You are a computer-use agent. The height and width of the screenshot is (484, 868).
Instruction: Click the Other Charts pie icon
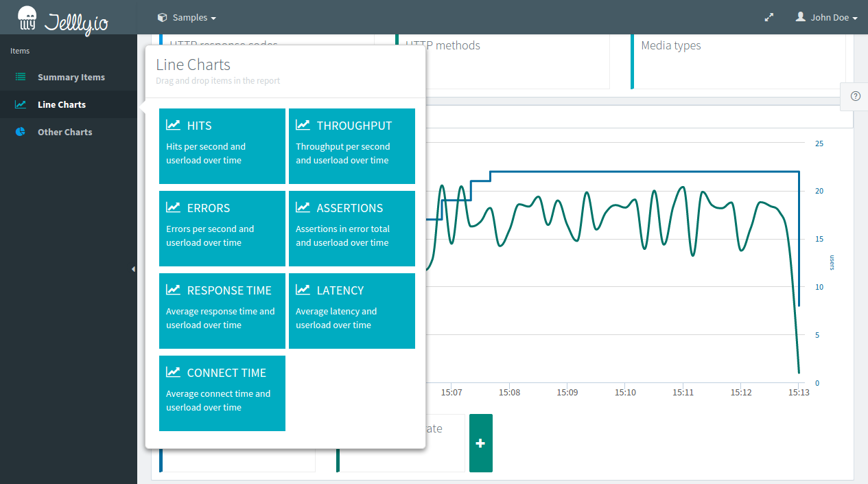(21, 132)
